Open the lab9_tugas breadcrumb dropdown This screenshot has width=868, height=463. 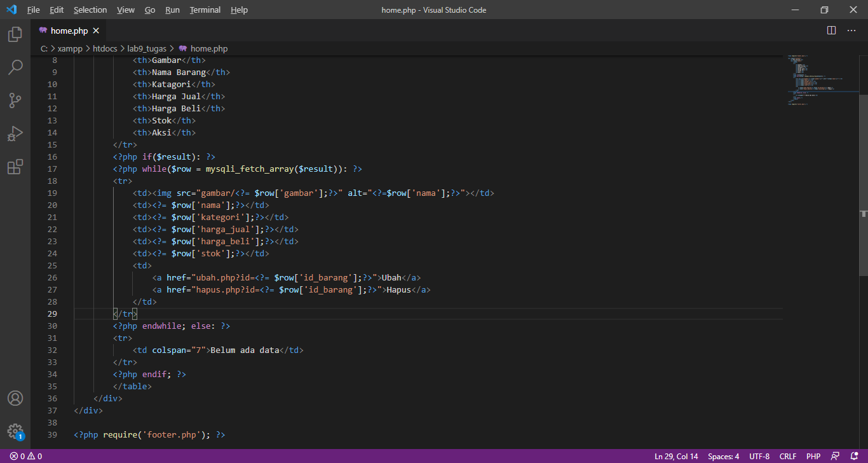point(147,48)
